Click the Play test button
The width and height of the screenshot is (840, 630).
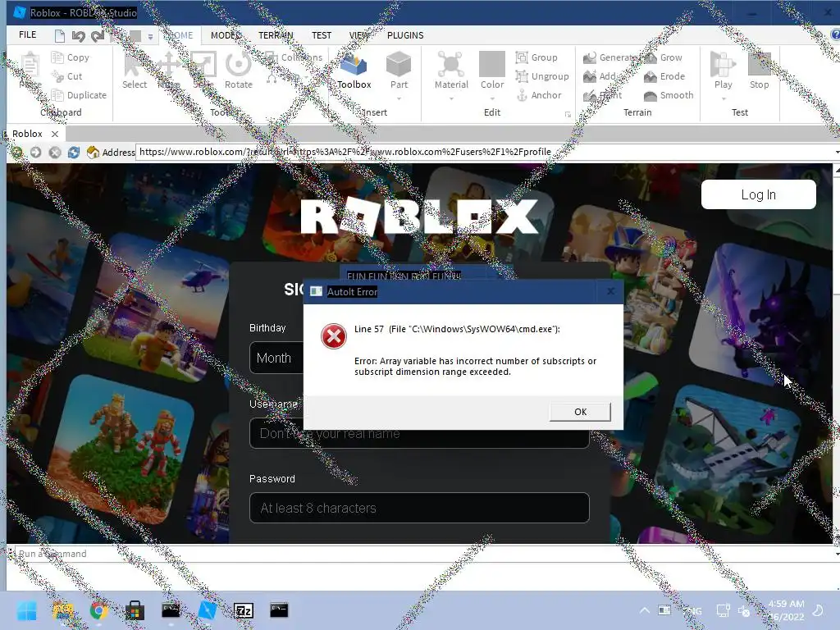(x=723, y=71)
